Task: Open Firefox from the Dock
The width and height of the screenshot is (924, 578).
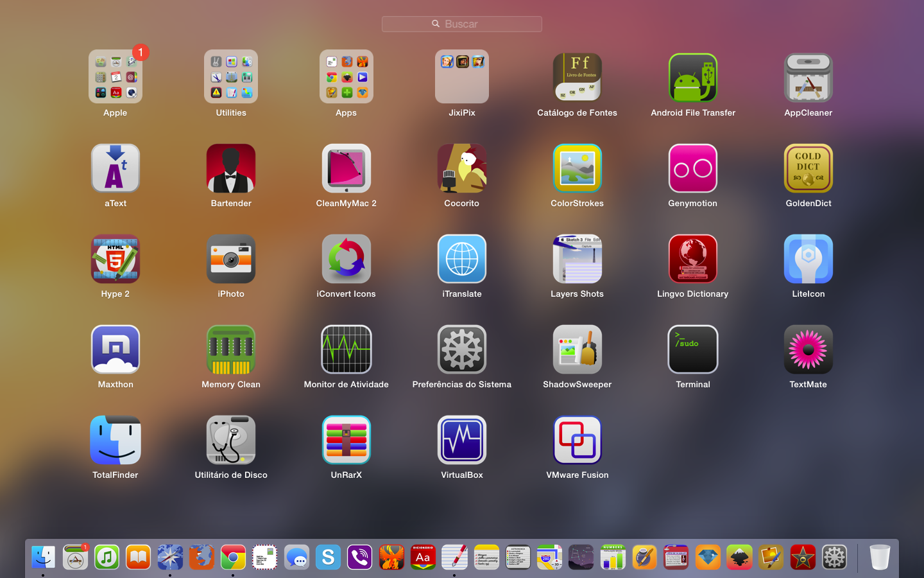Action: tap(201, 557)
